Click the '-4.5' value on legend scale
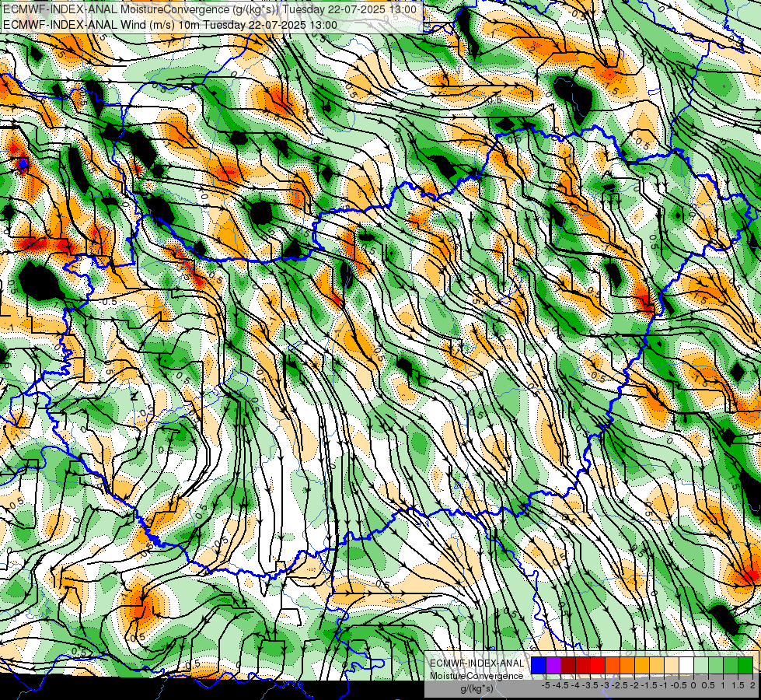This screenshot has height=700, width=761. click(560, 685)
